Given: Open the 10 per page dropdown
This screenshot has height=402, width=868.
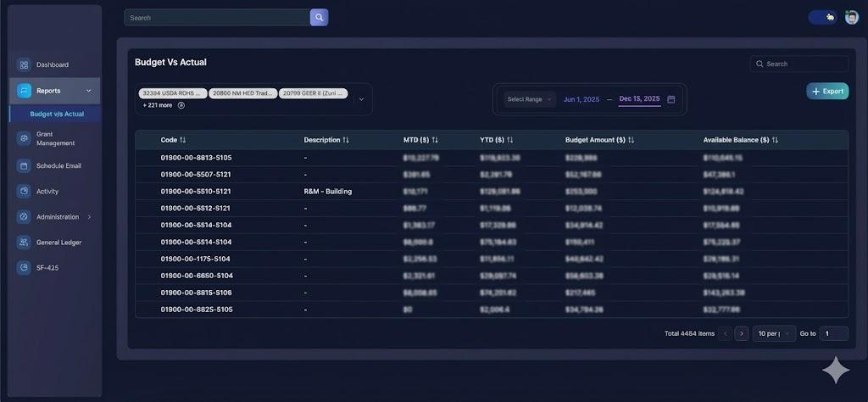Looking at the screenshot, I should 774,333.
